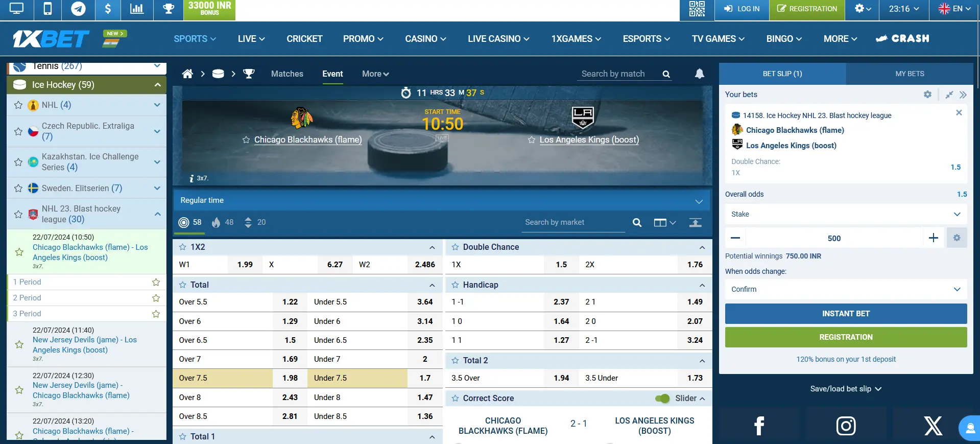
Task: Open CRICKET menu item
Action: point(304,39)
